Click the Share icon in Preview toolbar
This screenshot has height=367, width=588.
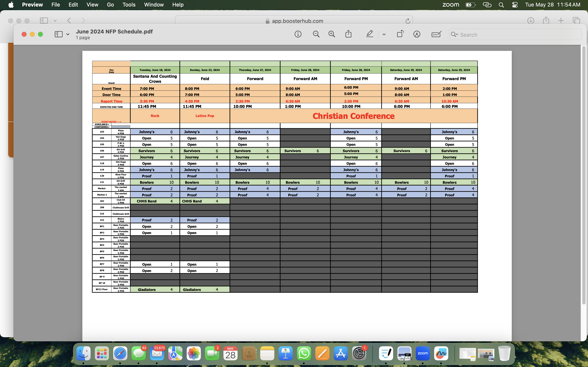[349, 34]
